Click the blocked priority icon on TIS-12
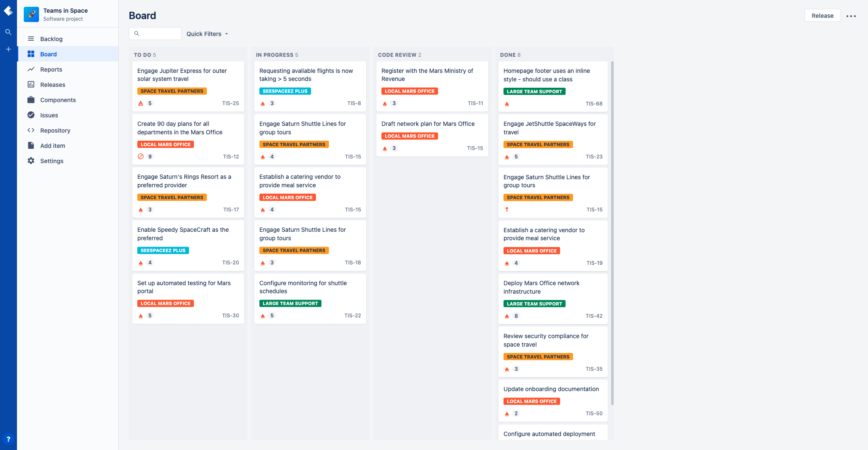Screen dimensions: 868x450 (x=141, y=156)
